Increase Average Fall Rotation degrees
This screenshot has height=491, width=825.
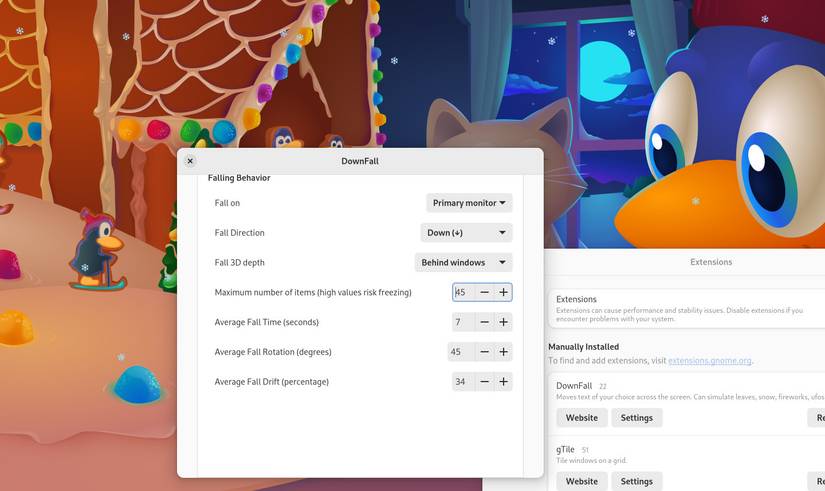pos(503,352)
